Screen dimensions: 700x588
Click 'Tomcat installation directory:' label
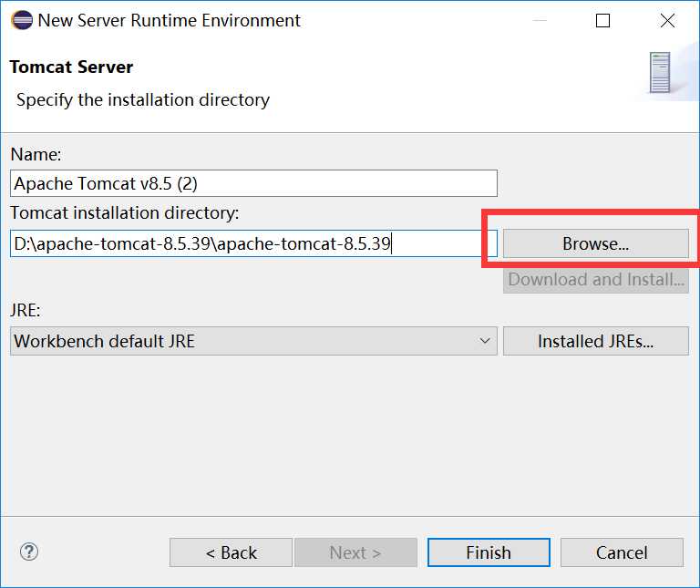click(x=125, y=213)
